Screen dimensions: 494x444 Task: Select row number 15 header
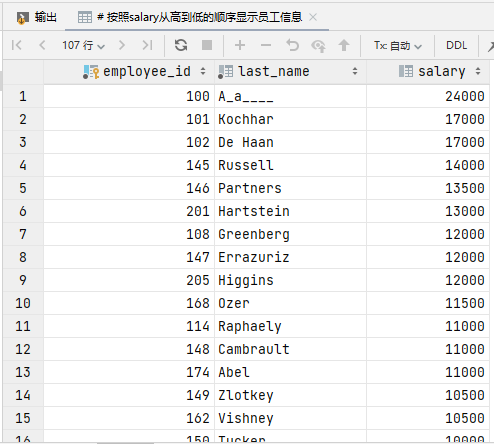click(x=23, y=418)
